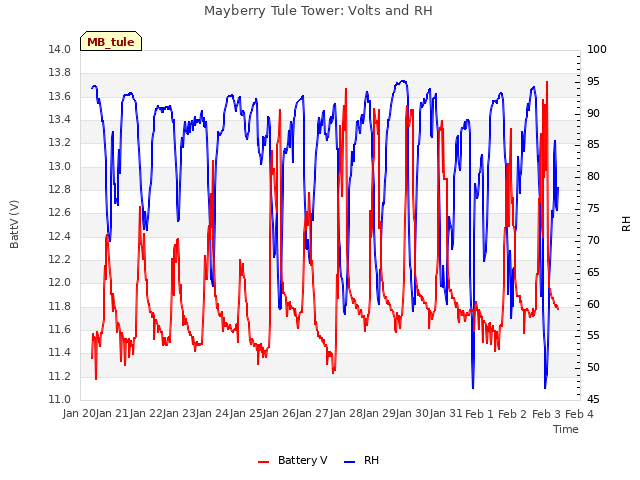Click the 12.2 left axis value
Image resolution: width=640 pixels, height=480 pixels.
pyautogui.click(x=60, y=260)
